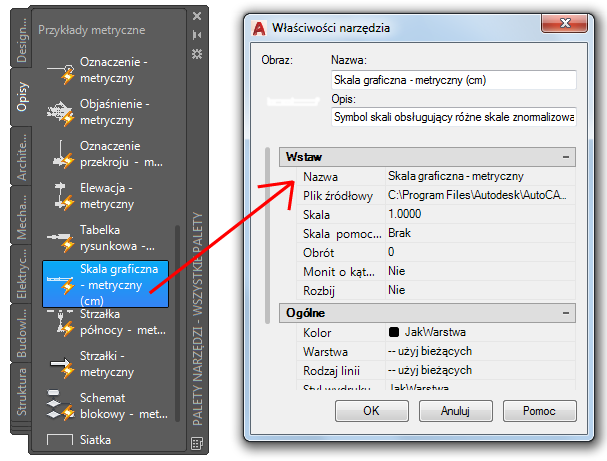Switch to the Struktura palette tab
607x461 pixels.
[21, 392]
